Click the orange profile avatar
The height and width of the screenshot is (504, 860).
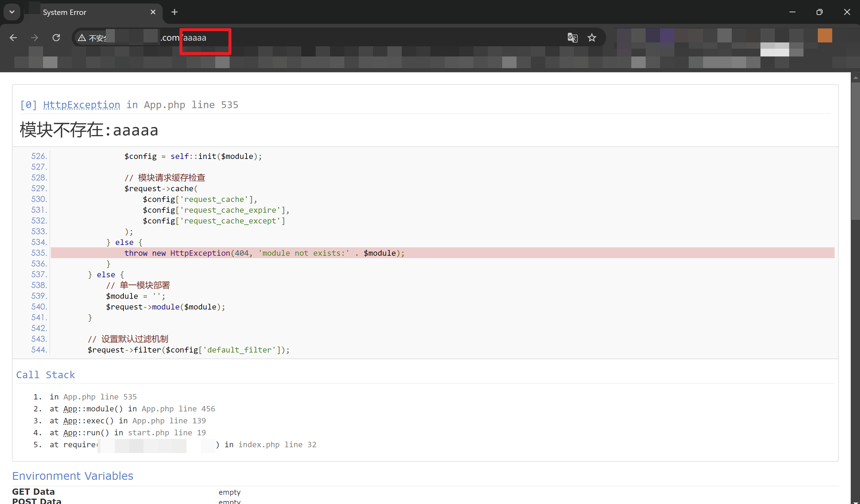pyautogui.click(x=824, y=36)
